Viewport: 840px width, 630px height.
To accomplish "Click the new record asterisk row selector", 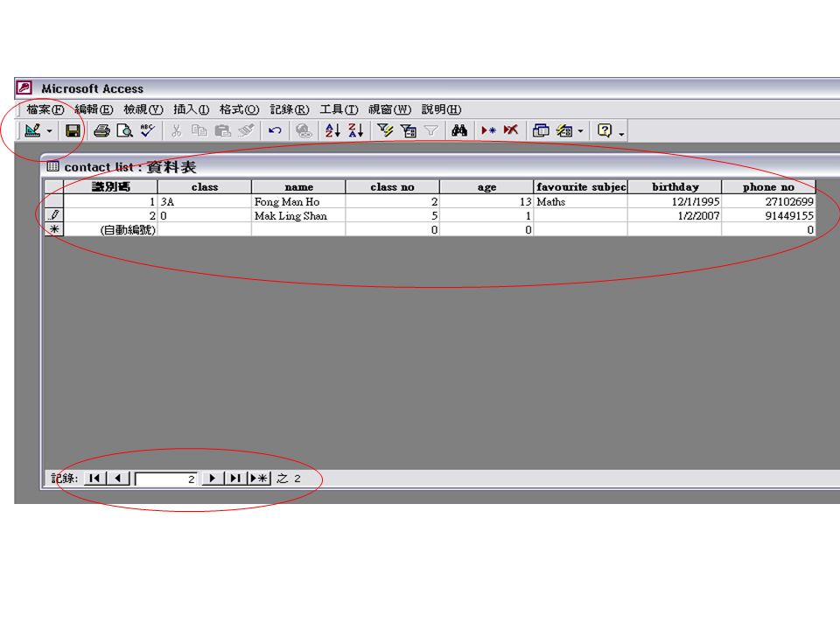I will coord(54,229).
